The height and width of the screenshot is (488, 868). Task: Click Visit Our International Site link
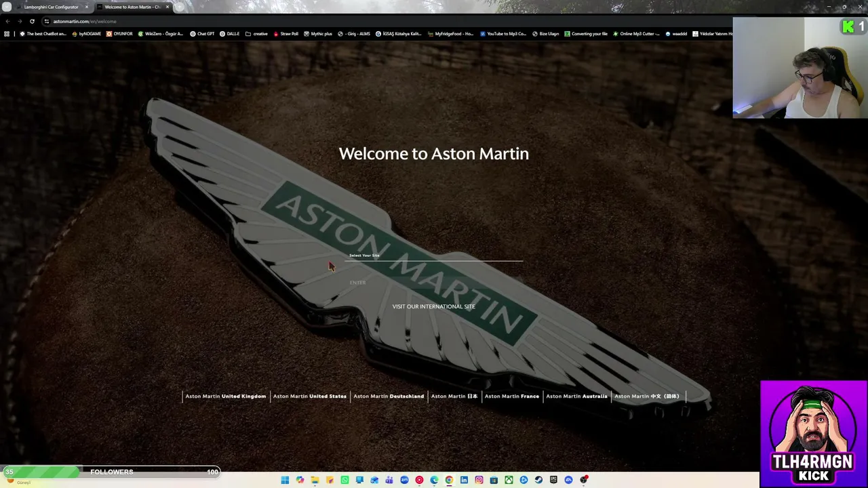(x=434, y=306)
